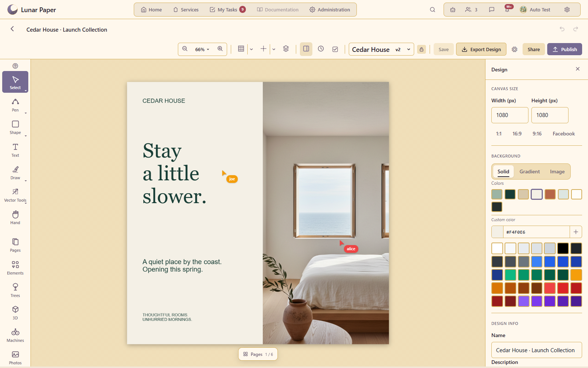Add custom color with plus button
This screenshot has width=588, height=368.
576,232
